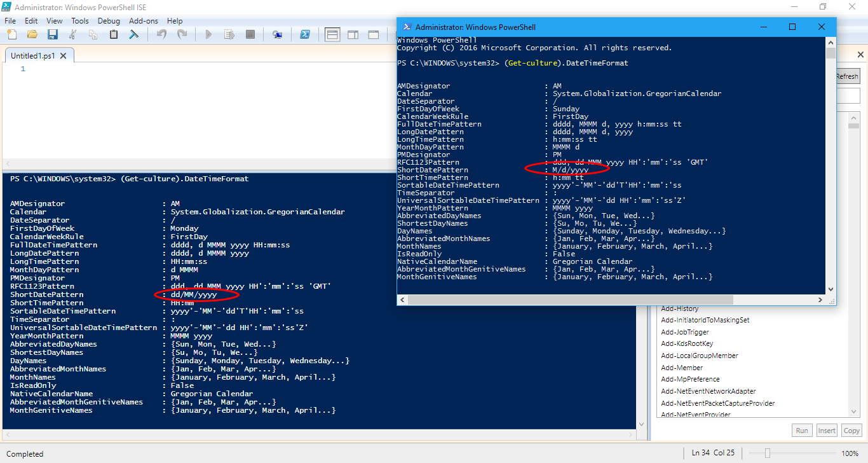The image size is (868, 463).
Task: Close the Untitled1.ps1 tab with its X
Action: coord(64,56)
